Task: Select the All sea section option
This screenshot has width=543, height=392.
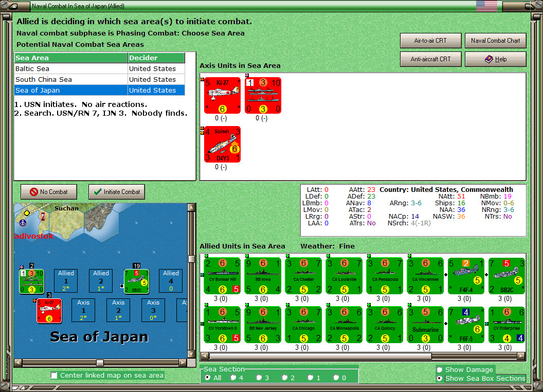Action: coord(207,378)
